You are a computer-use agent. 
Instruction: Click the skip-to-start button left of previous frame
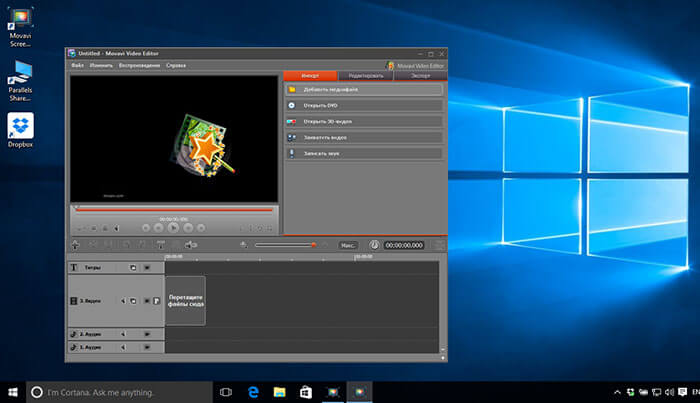coord(146,228)
